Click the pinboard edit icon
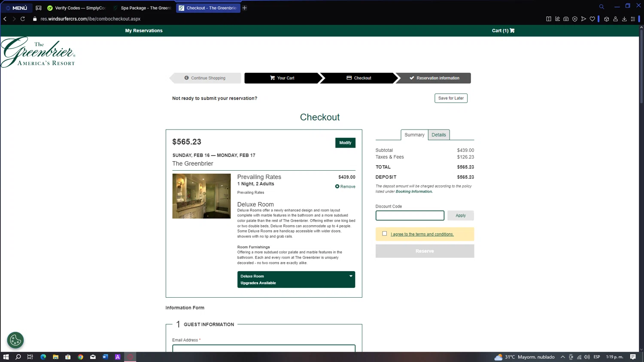Viewport: 644px width, 362px height. [x=557, y=19]
